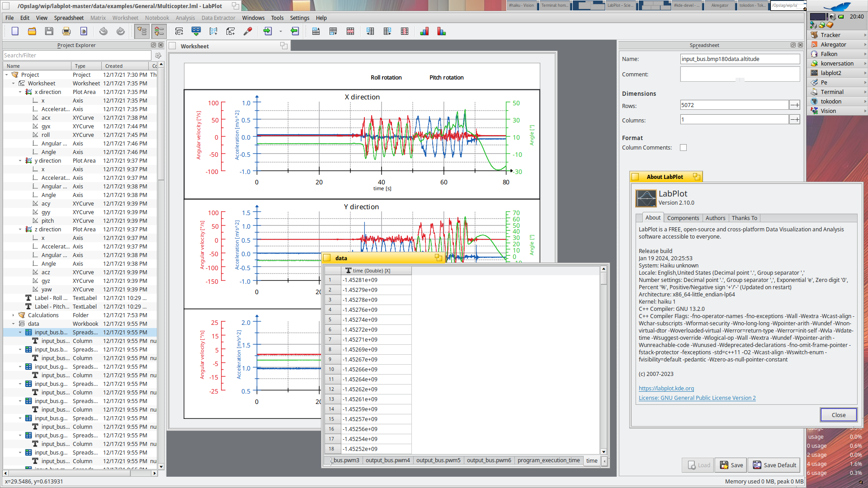Image resolution: width=868 pixels, height=488 pixels.
Task: Collapse the data workbook tree node
Action: tap(14, 324)
